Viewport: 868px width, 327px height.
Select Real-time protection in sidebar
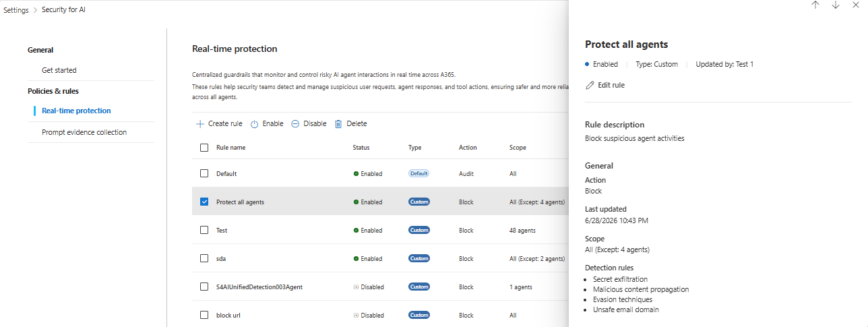(x=76, y=111)
